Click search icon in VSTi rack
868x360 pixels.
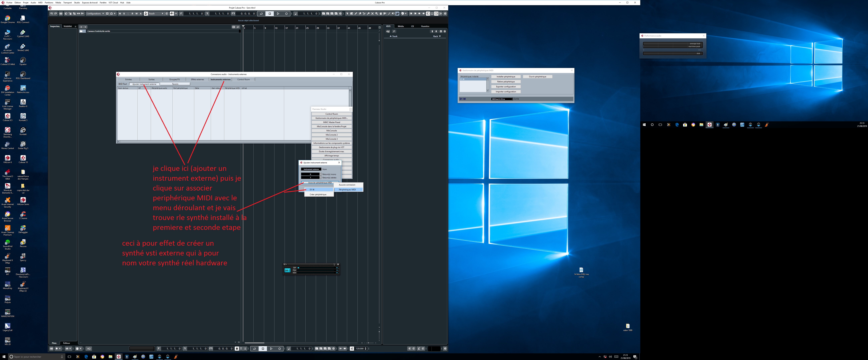(394, 31)
